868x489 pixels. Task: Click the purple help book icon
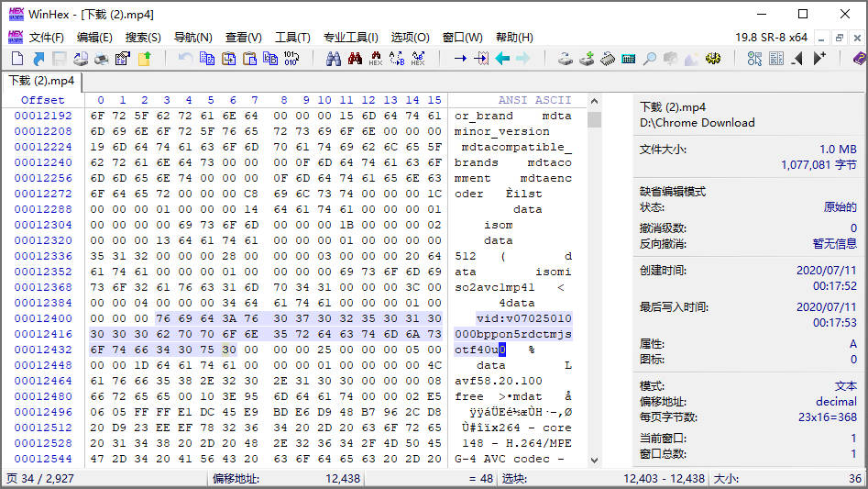pyautogui.click(x=859, y=59)
